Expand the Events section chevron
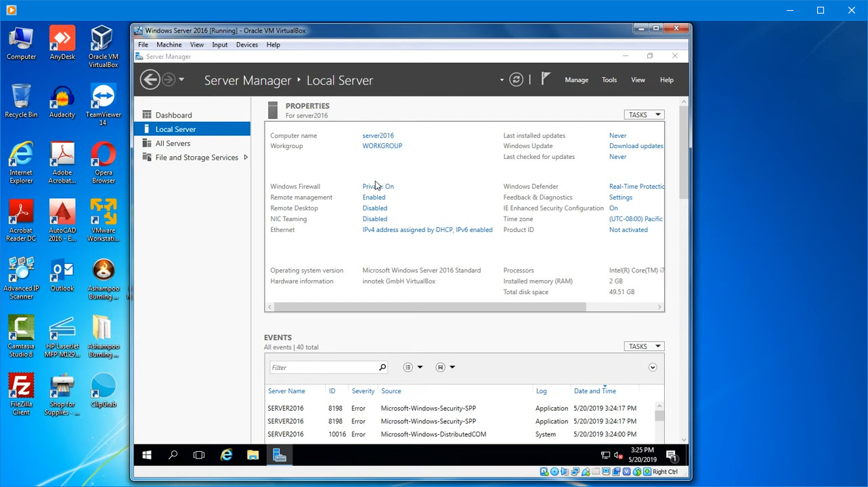The width and height of the screenshot is (868, 487). click(653, 367)
